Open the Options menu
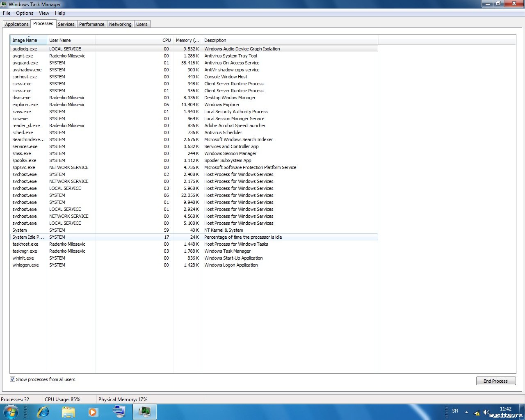 click(x=25, y=13)
